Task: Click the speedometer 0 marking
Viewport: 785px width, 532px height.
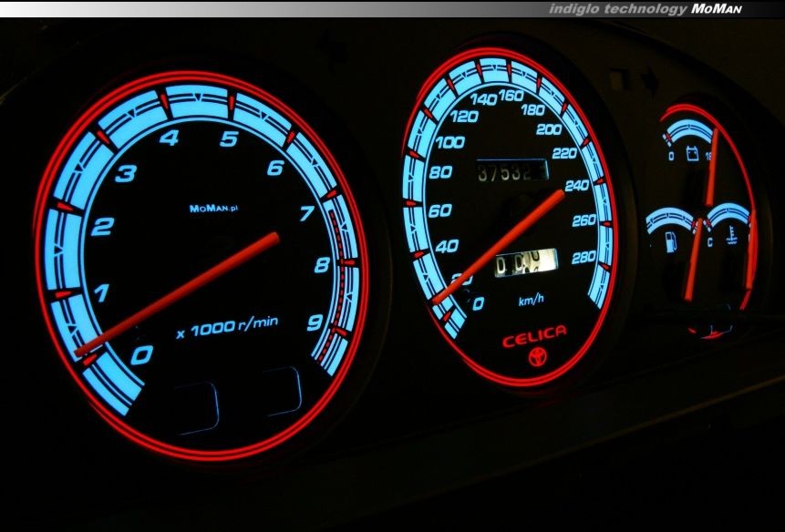Action: click(x=478, y=303)
